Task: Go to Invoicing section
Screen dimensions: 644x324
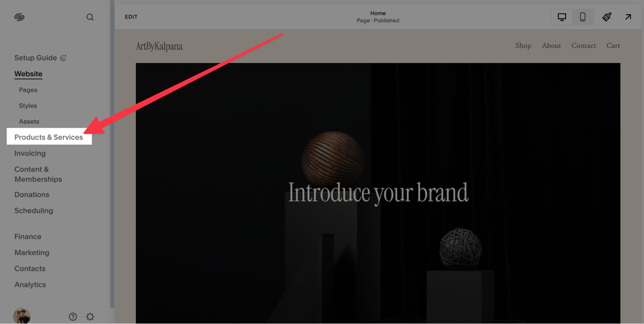Action: (30, 153)
